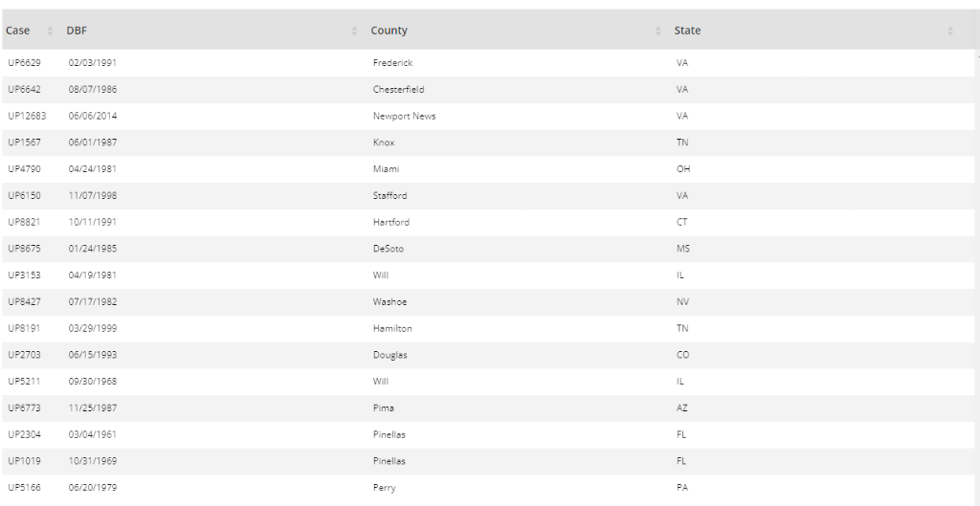This screenshot has height=506, width=980.
Task: Click the Newport News county cell
Action: tap(404, 116)
